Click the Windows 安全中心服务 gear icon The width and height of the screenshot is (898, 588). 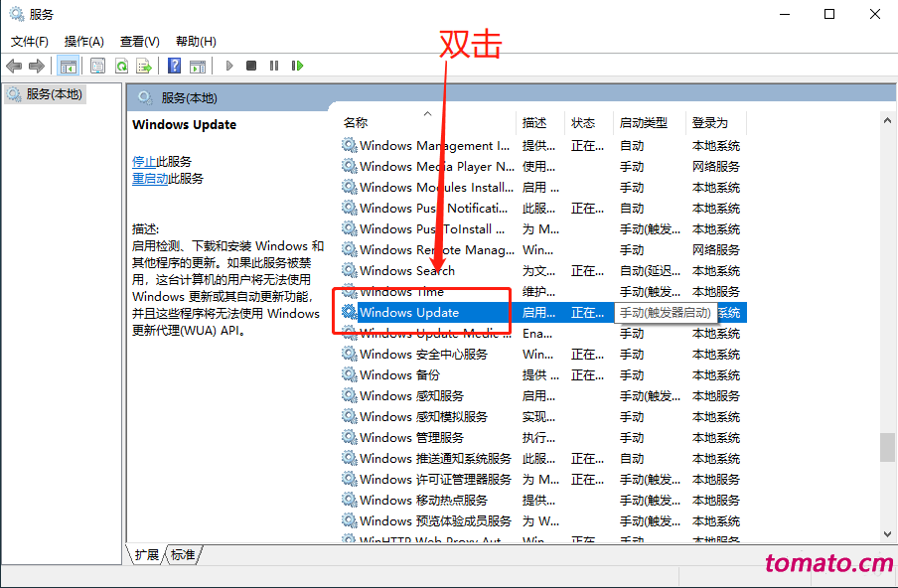tap(350, 354)
